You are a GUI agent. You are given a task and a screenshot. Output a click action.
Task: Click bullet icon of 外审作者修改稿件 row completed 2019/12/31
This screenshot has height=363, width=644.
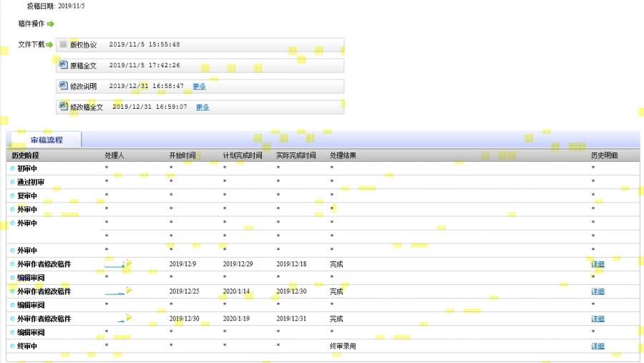click(13, 319)
